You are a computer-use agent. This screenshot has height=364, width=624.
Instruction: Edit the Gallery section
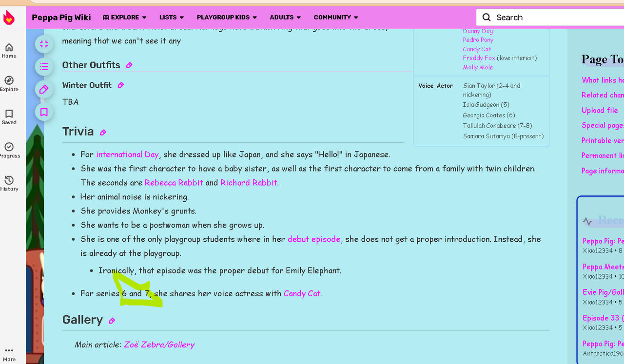[112, 321]
